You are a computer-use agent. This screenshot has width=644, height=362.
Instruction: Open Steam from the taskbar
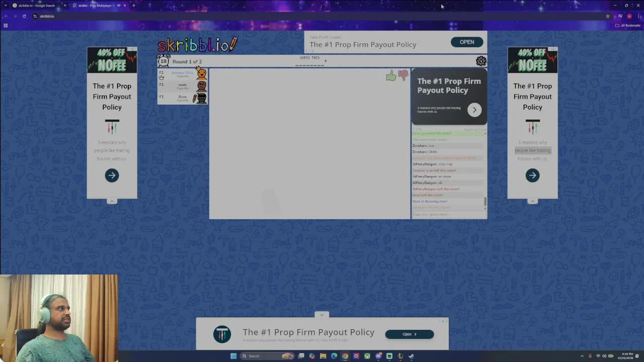click(x=412, y=356)
